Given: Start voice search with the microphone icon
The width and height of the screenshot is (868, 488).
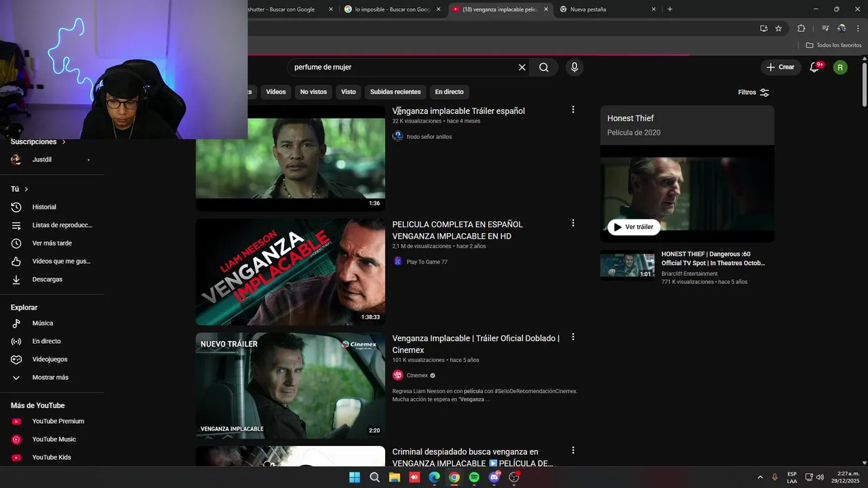Looking at the screenshot, I should tap(574, 67).
